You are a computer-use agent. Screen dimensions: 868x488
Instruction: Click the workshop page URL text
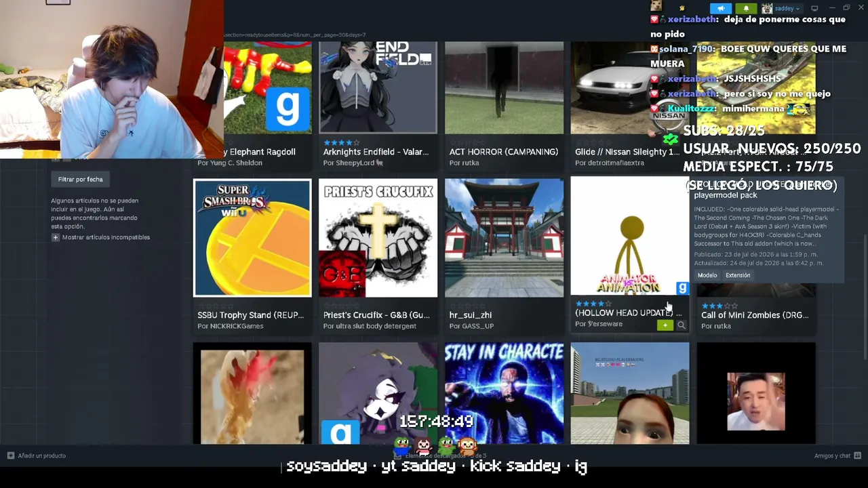[295, 35]
